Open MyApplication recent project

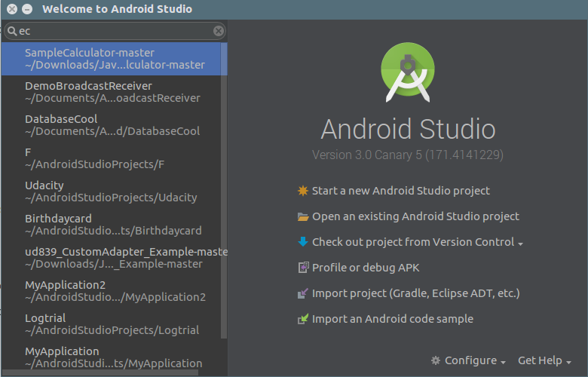pyautogui.click(x=112, y=357)
